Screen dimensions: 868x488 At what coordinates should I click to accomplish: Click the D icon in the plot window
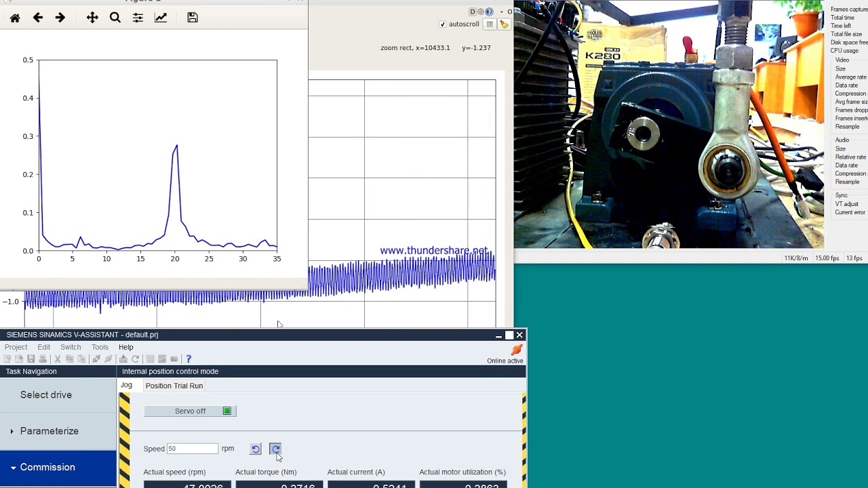coord(473,12)
